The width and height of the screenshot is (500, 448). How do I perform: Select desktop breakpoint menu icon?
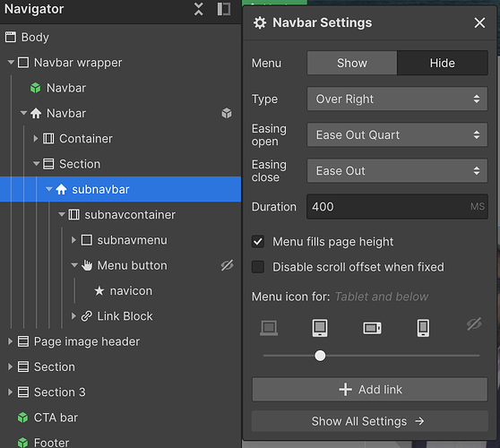coord(269,328)
